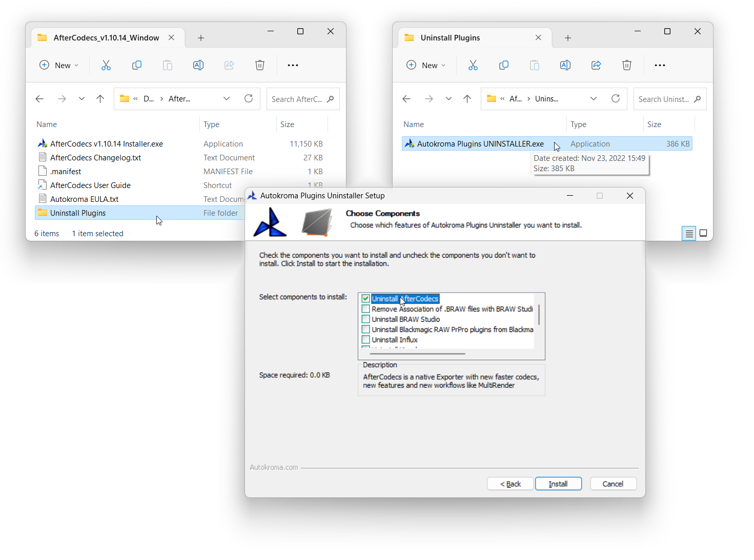Click the Share icon in Uninstall Plugins toolbar
The image size is (754, 560).
[596, 65]
